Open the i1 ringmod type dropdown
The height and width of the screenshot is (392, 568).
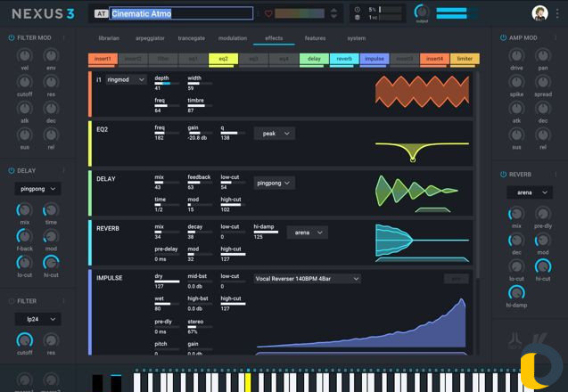[126, 79]
